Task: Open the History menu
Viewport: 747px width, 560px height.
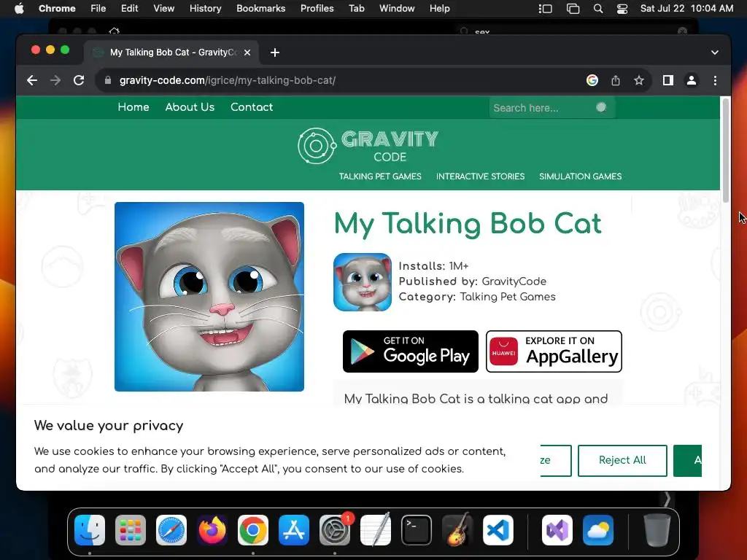Action: point(205,9)
